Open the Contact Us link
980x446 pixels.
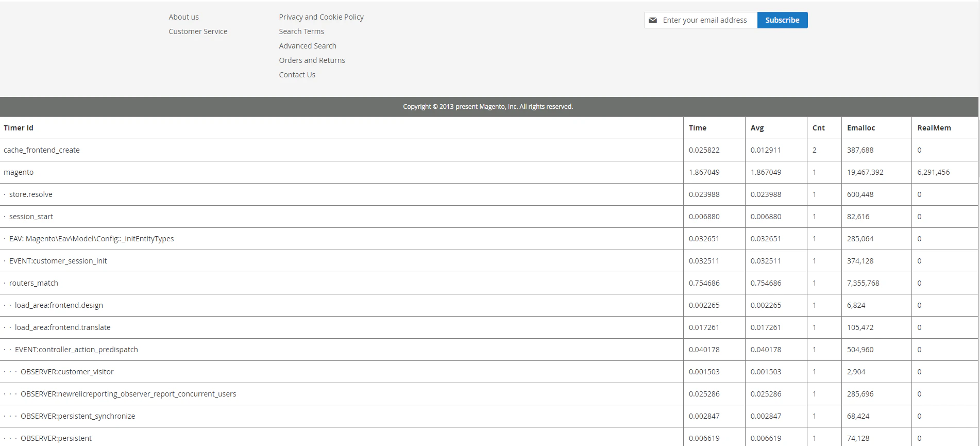tap(297, 75)
